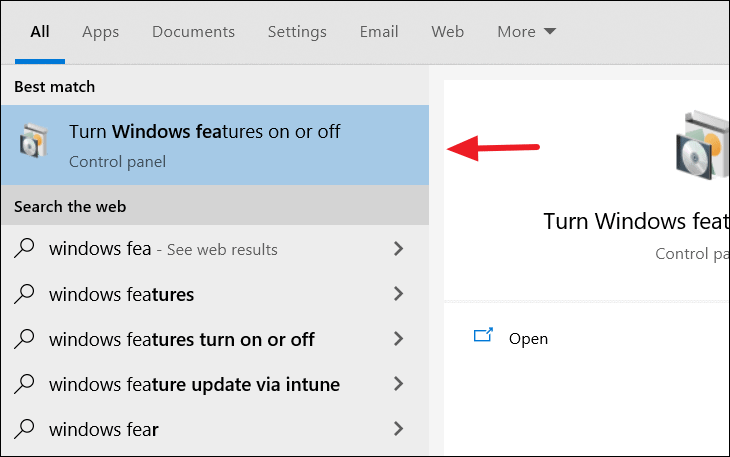The height and width of the screenshot is (457, 730).
Task: Click the Open icon in preview pane
Action: click(483, 335)
